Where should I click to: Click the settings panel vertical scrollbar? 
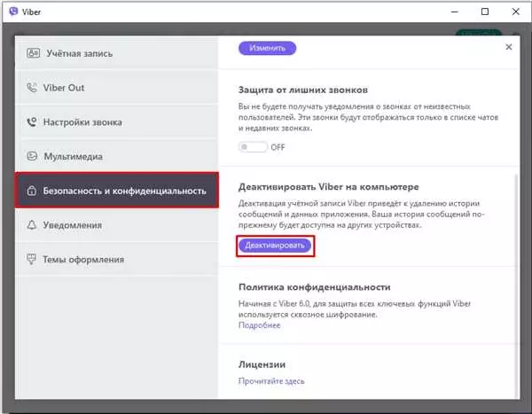517,285
